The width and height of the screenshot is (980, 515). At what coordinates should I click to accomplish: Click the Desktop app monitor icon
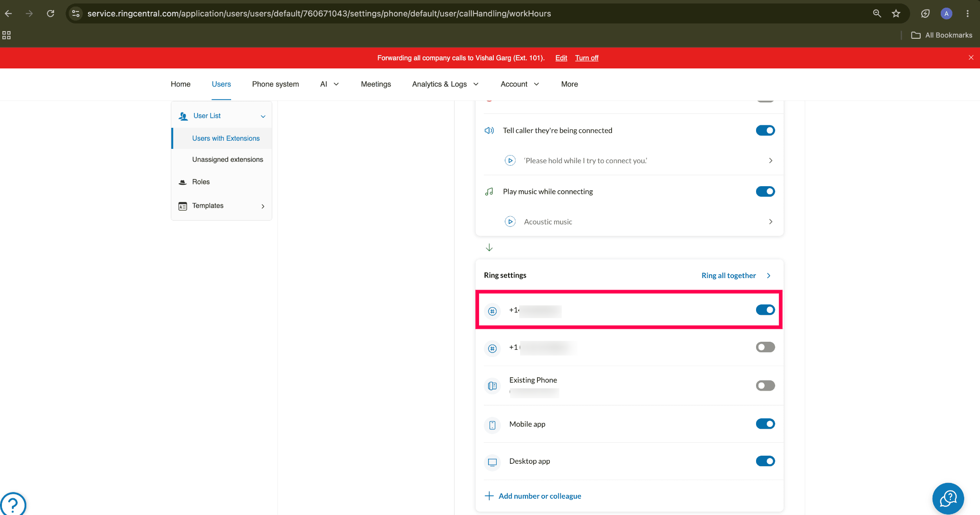click(x=492, y=462)
